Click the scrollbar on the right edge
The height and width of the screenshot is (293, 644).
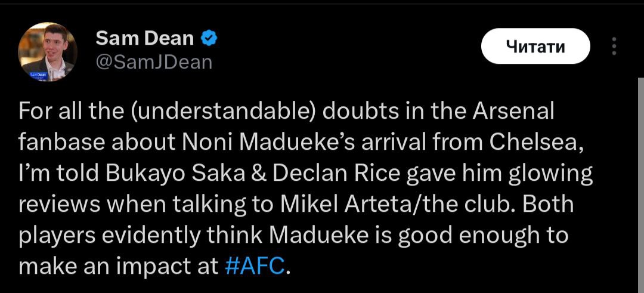click(x=640, y=179)
